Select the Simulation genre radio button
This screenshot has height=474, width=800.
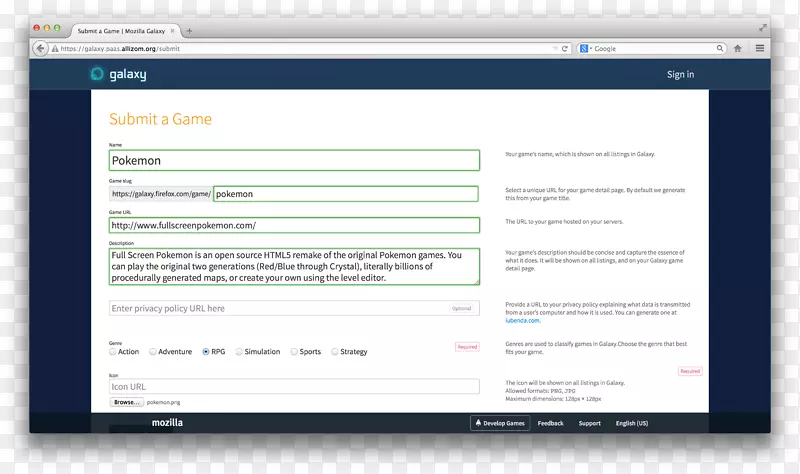click(x=239, y=352)
